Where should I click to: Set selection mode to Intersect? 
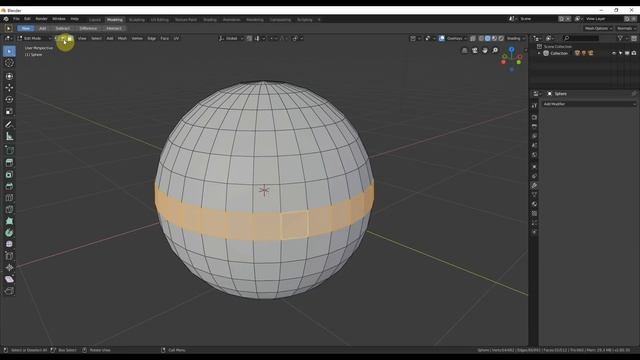click(114, 29)
